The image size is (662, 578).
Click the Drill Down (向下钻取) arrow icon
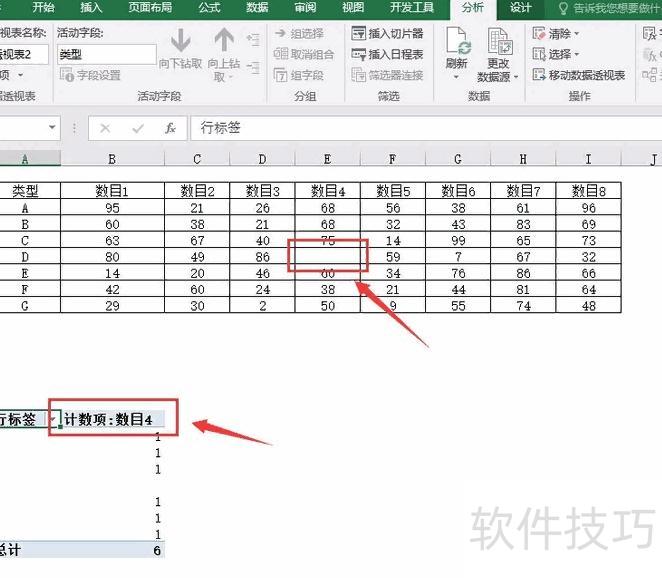[x=181, y=41]
